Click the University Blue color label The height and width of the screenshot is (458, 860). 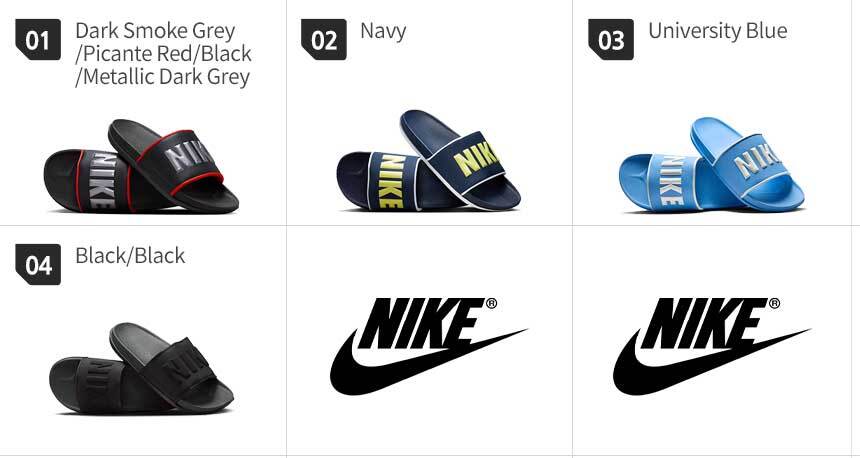pyautogui.click(x=717, y=30)
